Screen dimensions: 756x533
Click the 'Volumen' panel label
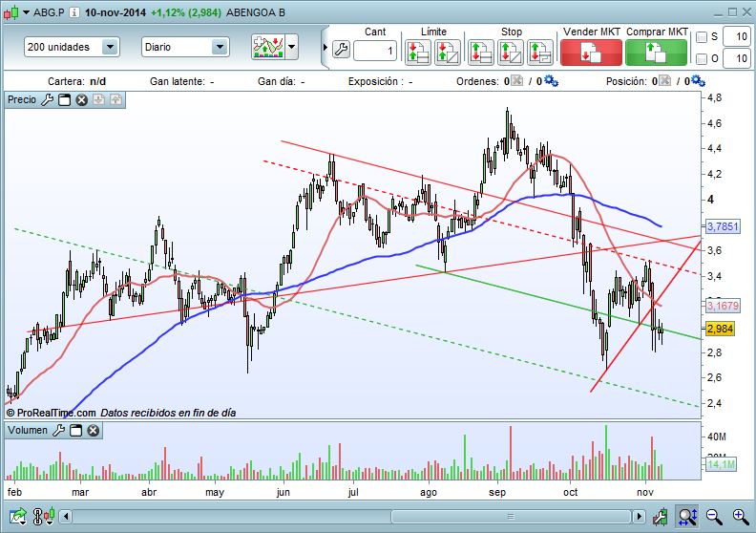pyautogui.click(x=28, y=430)
